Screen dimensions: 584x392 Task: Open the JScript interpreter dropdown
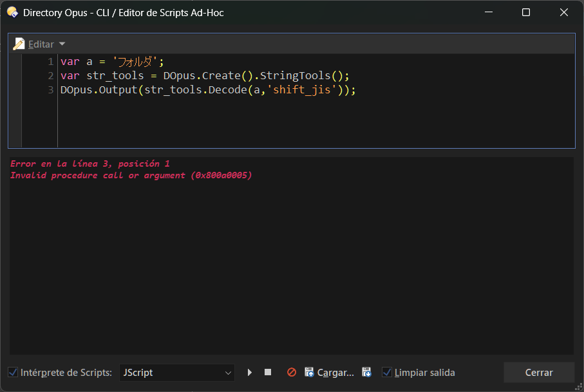click(x=177, y=373)
